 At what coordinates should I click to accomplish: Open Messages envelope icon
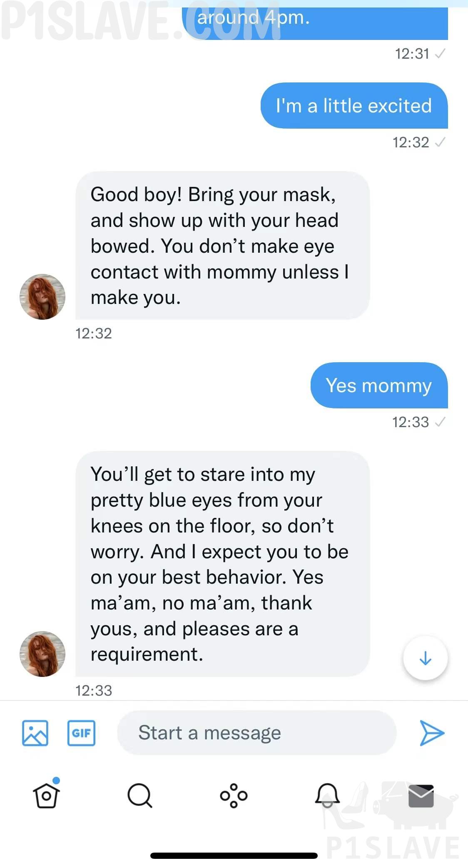tap(421, 795)
